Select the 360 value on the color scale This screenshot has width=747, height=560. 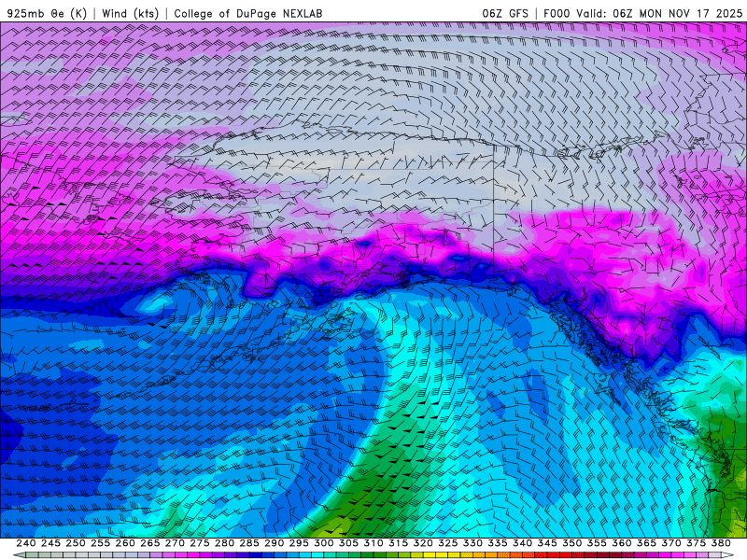point(622,543)
